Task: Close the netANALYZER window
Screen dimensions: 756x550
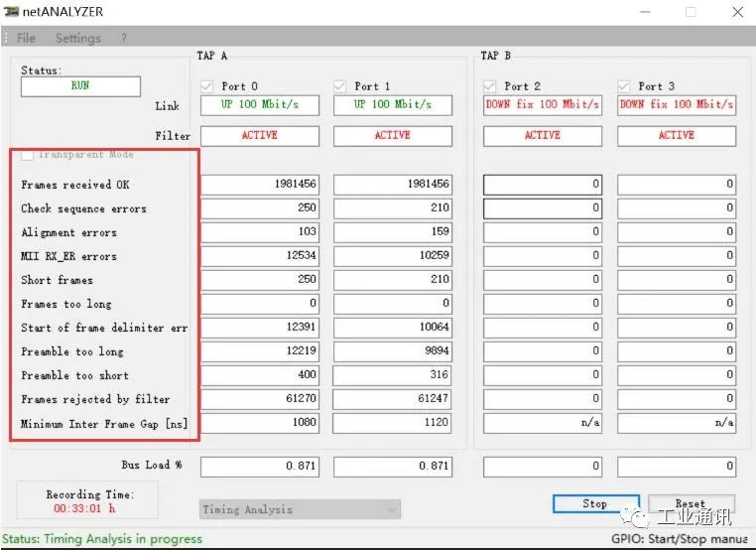Action: (x=737, y=12)
